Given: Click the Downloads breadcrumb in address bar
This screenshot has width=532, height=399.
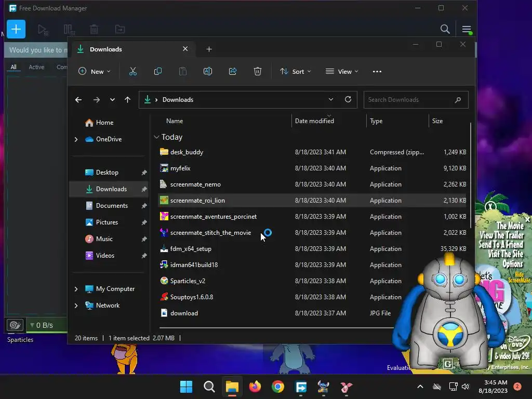Looking at the screenshot, I should 178,100.
